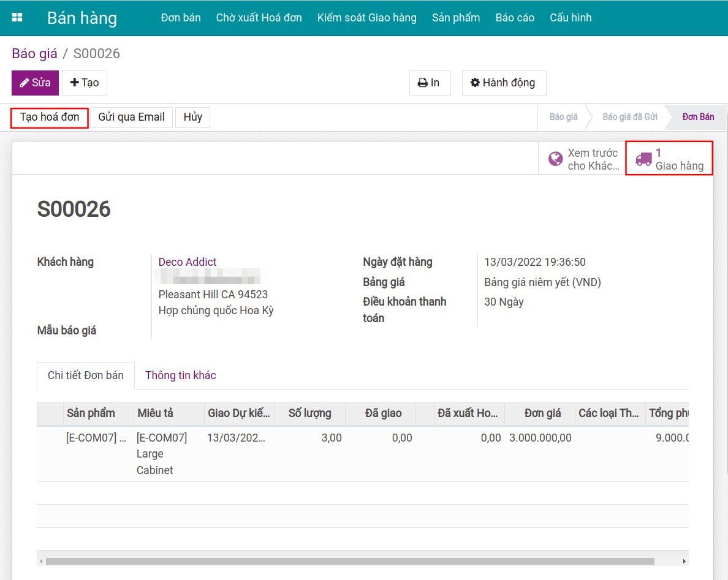This screenshot has height=580, width=728.
Task: Click Pleasant Hill CA 94523 address line
Action: 213,295
